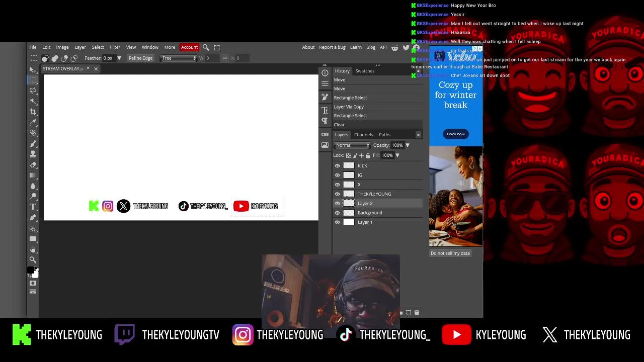Hide Layer 2 visibility eye
Image resolution: width=644 pixels, height=362 pixels.
(338, 203)
